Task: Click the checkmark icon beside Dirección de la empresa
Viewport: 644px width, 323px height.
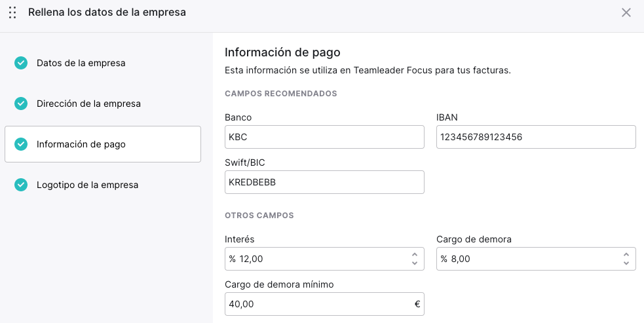Action: [21, 104]
